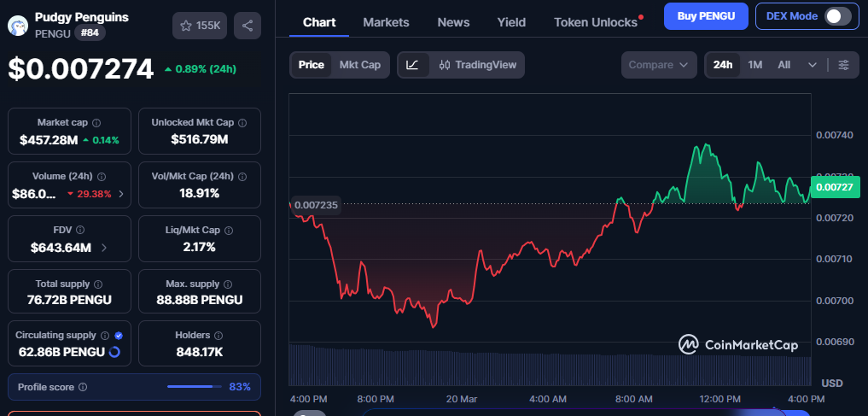
Task: Set chart range to 1M
Action: pyautogui.click(x=755, y=65)
